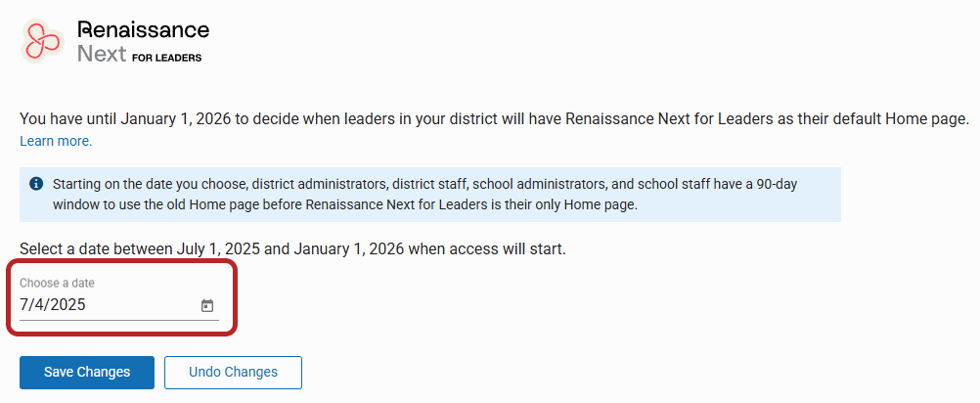Click the Choose a date field label
This screenshot has width=980, height=403.
click(x=57, y=283)
